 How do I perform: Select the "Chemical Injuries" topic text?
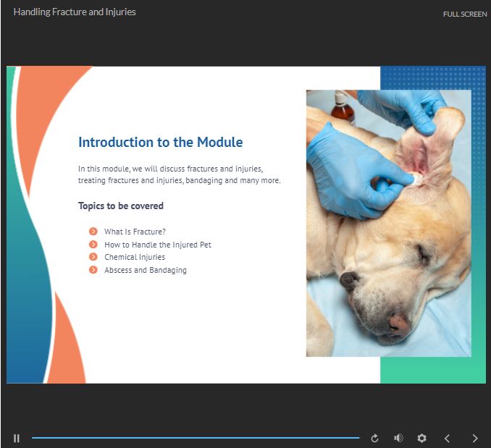tap(134, 257)
